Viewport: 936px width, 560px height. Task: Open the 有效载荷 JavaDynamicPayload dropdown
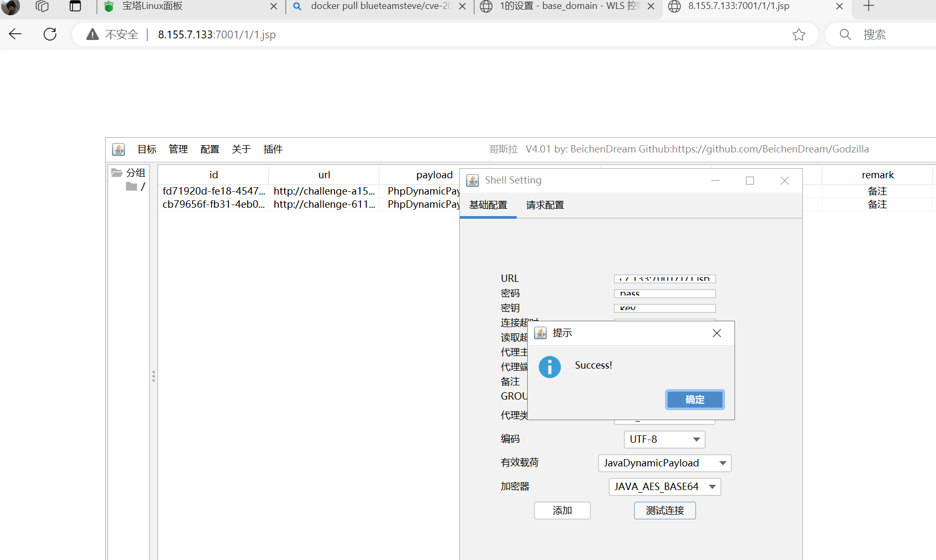click(665, 463)
